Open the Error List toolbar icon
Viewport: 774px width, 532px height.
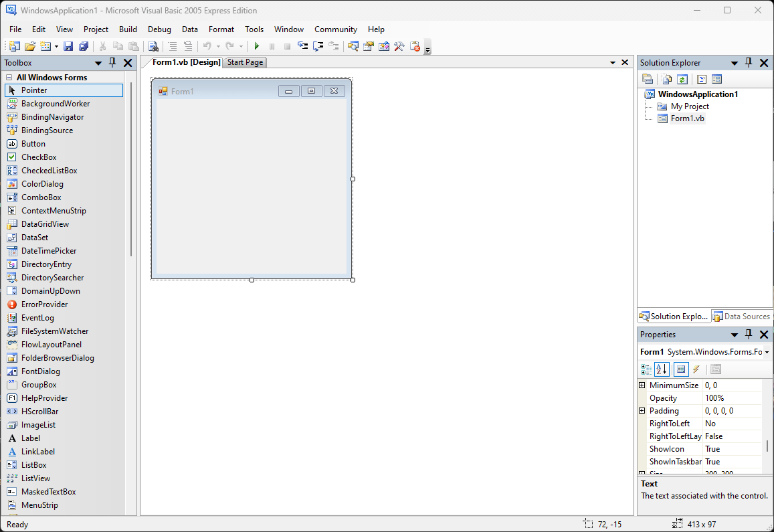pos(415,46)
